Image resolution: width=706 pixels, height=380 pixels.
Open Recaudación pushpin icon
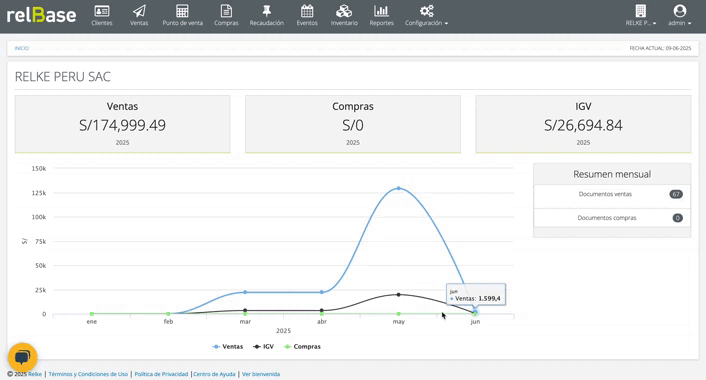[x=267, y=11]
